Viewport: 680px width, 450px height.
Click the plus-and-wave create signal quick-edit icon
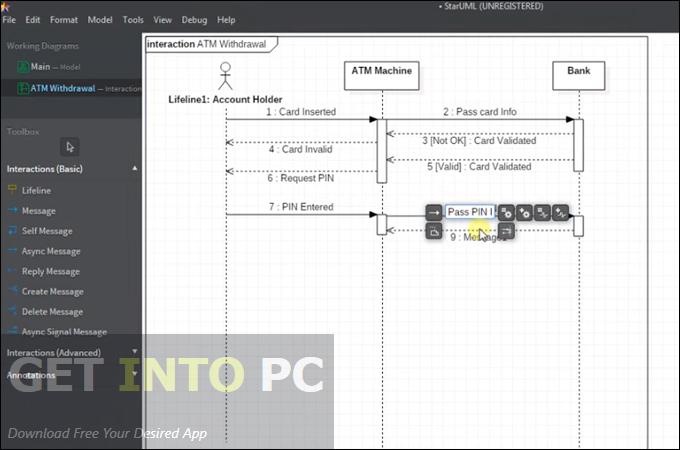coord(561,212)
